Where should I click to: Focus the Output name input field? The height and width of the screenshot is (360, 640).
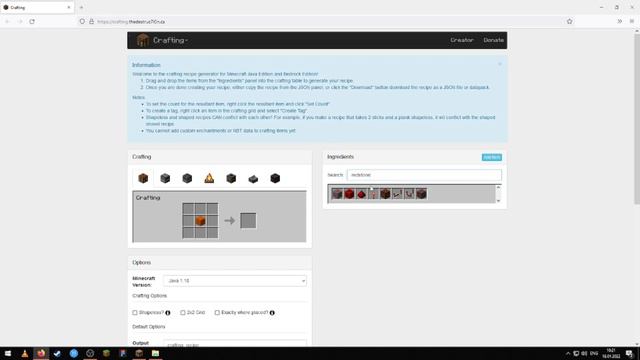coord(235,344)
